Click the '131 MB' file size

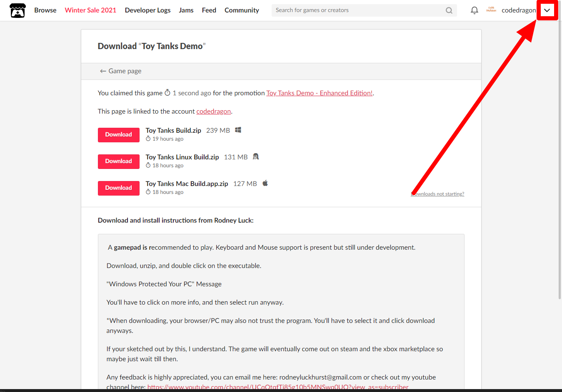(x=236, y=157)
